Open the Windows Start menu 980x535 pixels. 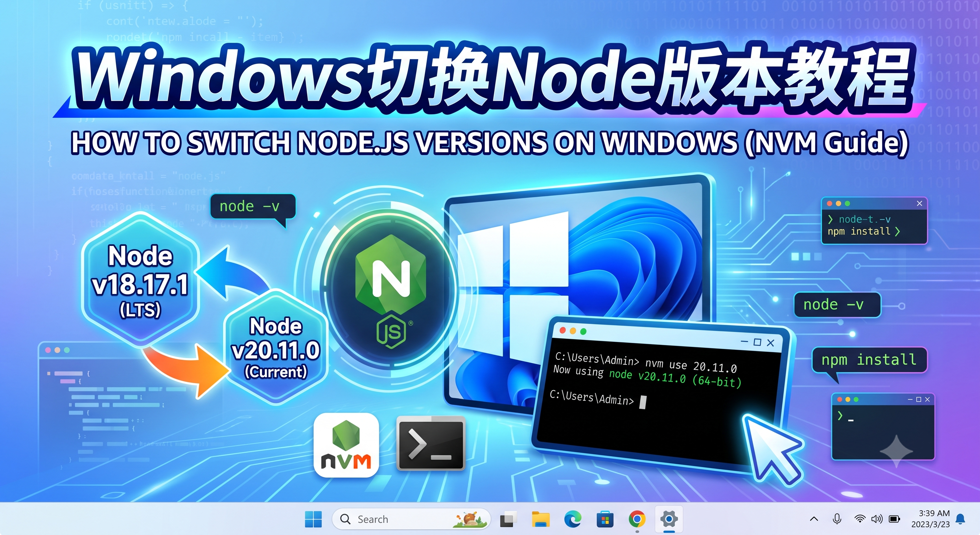click(x=313, y=519)
